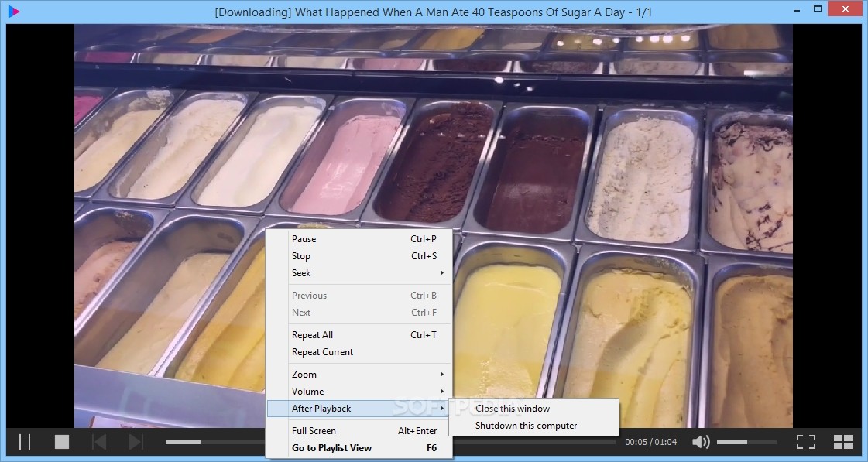Screen dimensions: 868x462
Task: Close the player window
Action: pyautogui.click(x=846, y=9)
